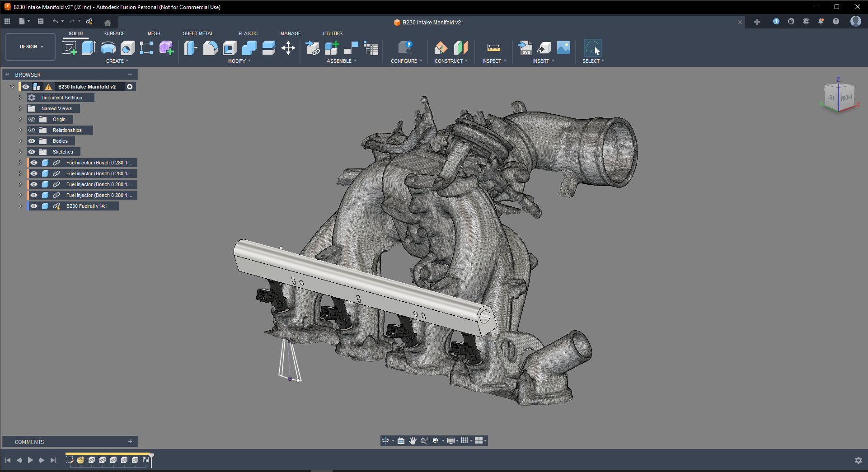Select the Offset Plane construct tool
The image size is (868, 472).
[441, 47]
